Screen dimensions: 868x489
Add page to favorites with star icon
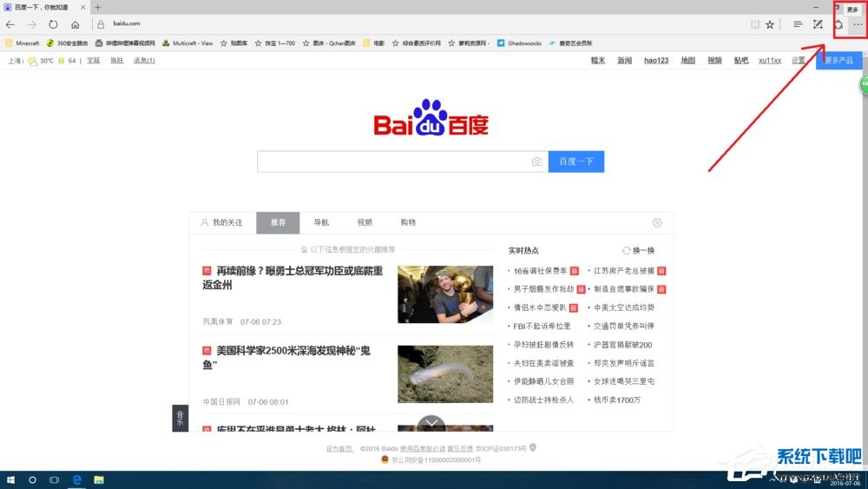click(770, 24)
